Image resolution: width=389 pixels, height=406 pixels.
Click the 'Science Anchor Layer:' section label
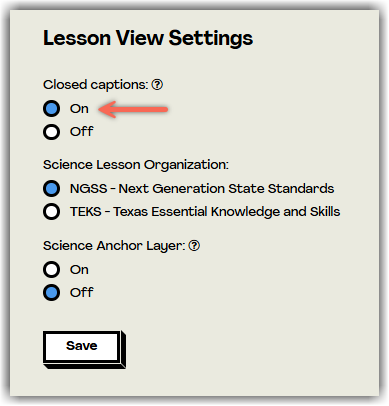tap(114, 246)
